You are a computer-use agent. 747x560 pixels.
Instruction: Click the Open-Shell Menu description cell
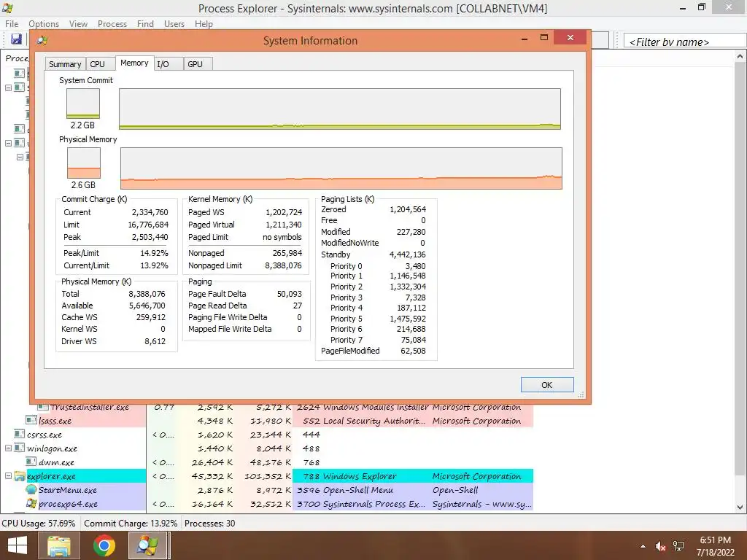pyautogui.click(x=358, y=490)
